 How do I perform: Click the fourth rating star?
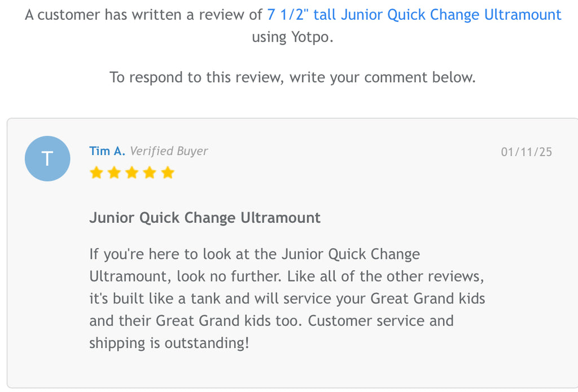150,173
